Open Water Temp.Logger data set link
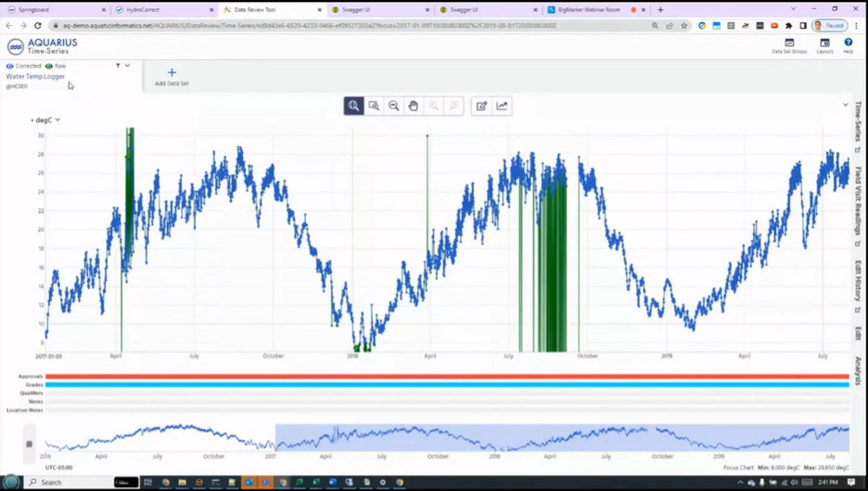Screen dimensions: 868x491 (35, 76)
